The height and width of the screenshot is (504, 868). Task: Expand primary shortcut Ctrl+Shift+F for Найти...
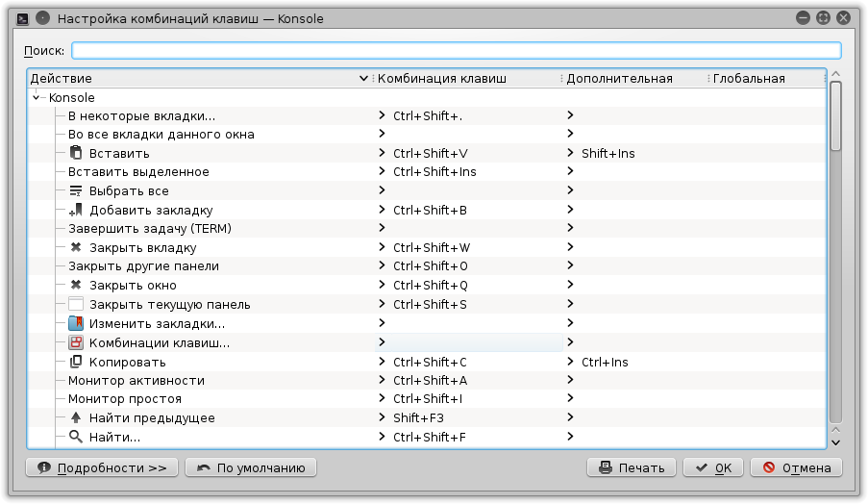(382, 436)
